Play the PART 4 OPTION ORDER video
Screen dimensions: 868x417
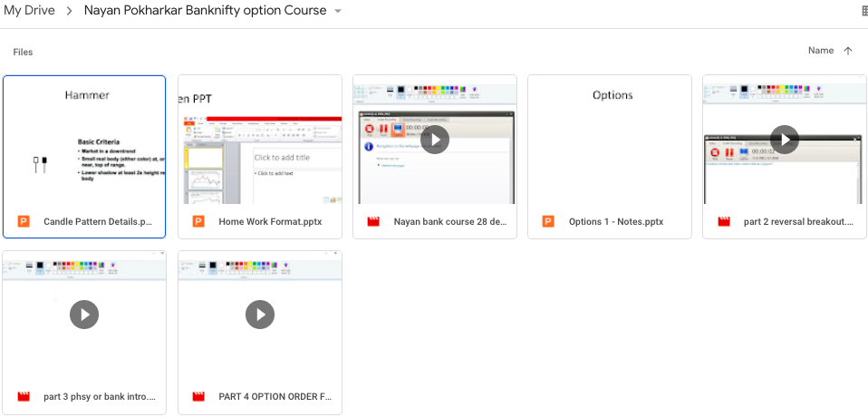click(260, 315)
